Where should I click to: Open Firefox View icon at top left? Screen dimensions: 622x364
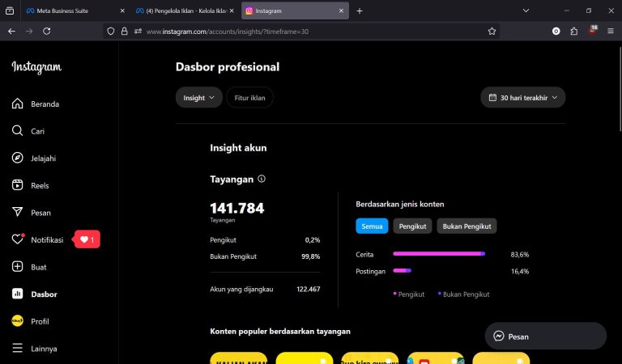10,11
